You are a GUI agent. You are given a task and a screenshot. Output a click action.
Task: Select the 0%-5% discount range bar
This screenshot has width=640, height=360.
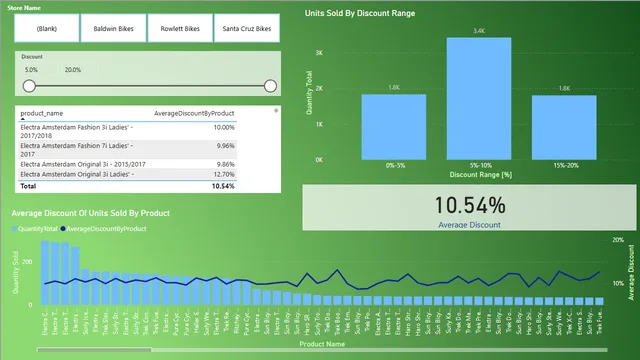[x=394, y=127]
